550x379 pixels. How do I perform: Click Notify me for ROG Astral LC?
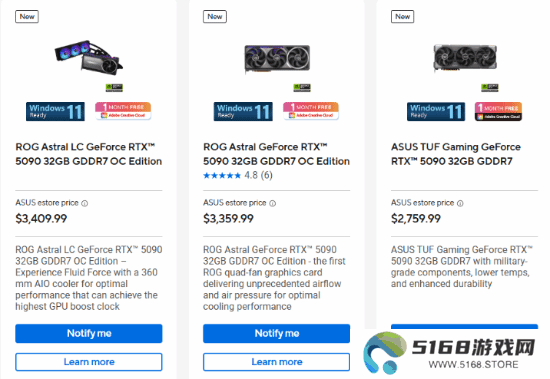pos(89,333)
